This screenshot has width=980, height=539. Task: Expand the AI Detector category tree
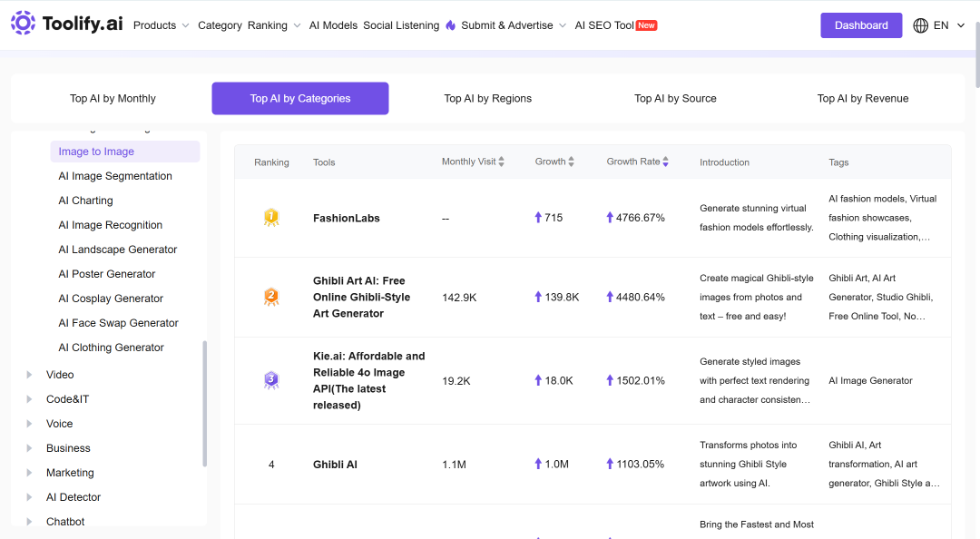[x=29, y=497]
